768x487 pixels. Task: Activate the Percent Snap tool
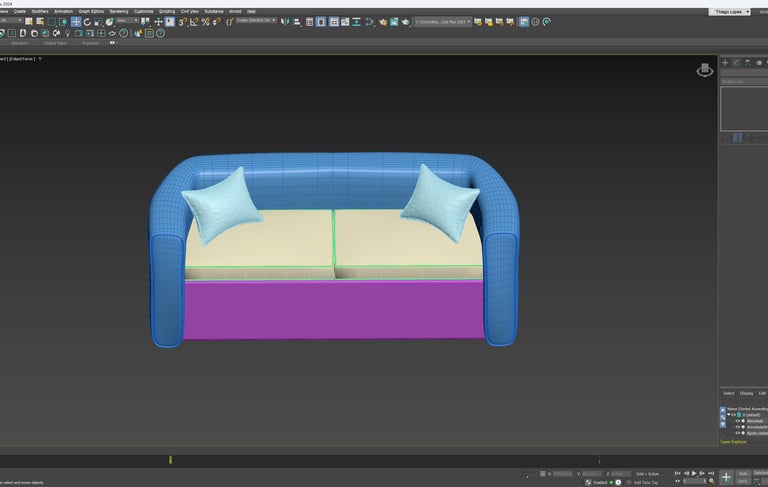pyautogui.click(x=205, y=21)
